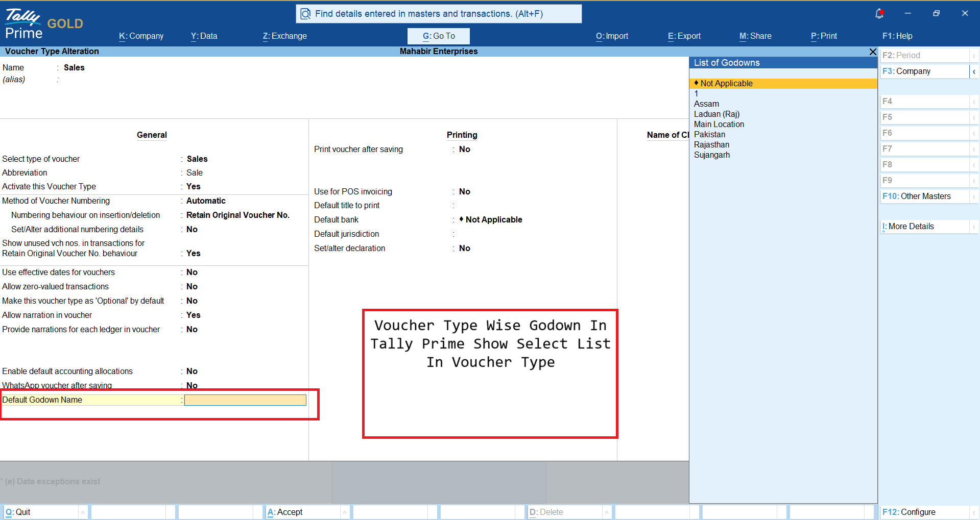Click the F10: Other Masters button

click(x=924, y=196)
